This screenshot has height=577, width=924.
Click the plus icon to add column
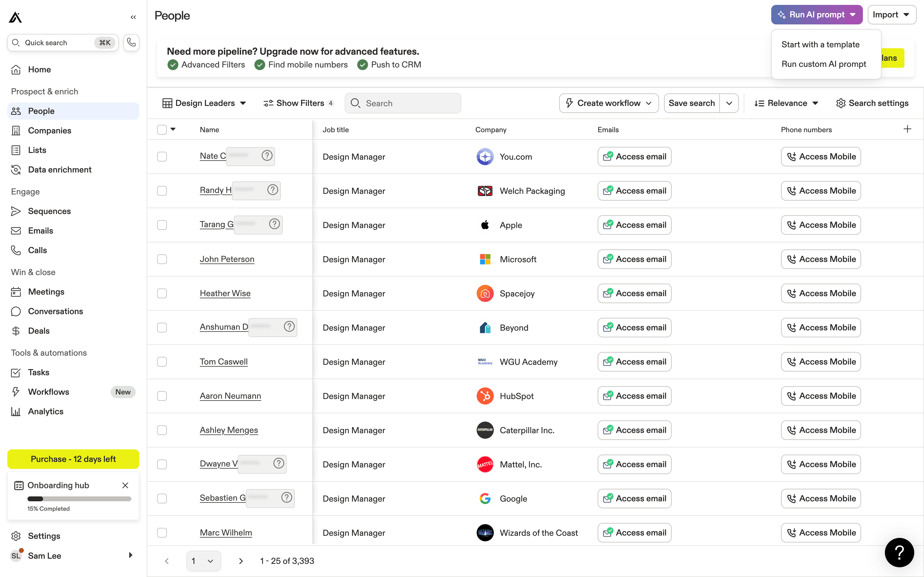point(907,129)
